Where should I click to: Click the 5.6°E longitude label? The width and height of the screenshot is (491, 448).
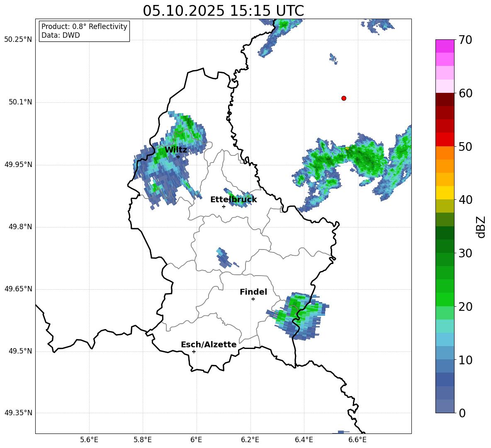point(89,440)
